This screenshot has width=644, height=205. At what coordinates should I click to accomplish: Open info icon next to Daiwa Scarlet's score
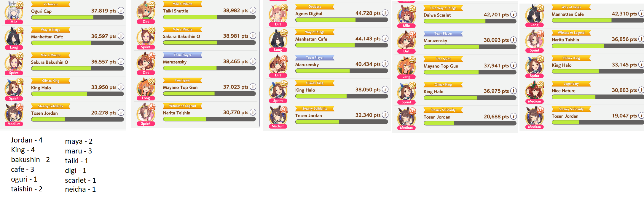(513, 15)
